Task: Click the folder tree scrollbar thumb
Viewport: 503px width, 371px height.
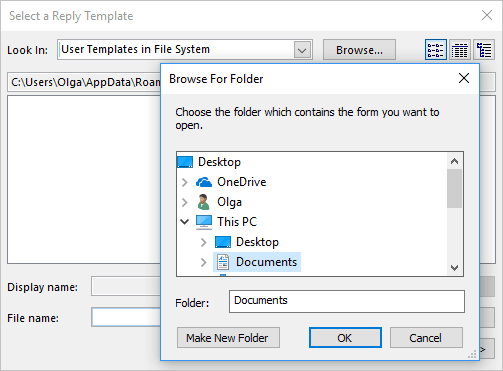Action: [x=454, y=188]
